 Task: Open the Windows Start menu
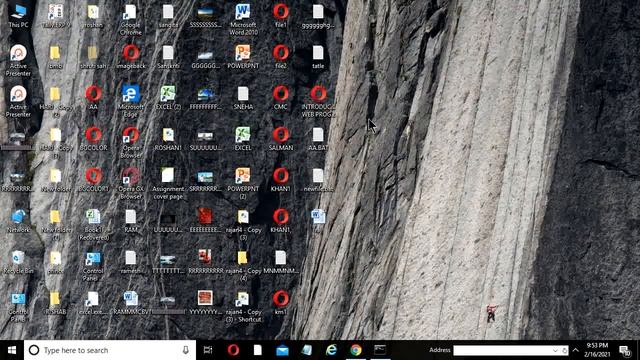[12, 350]
